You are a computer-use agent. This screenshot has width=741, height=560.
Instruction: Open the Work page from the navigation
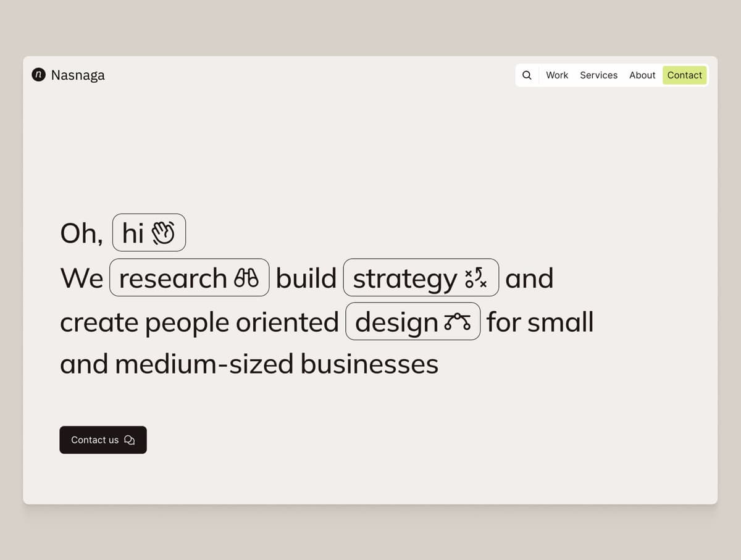pyautogui.click(x=556, y=75)
